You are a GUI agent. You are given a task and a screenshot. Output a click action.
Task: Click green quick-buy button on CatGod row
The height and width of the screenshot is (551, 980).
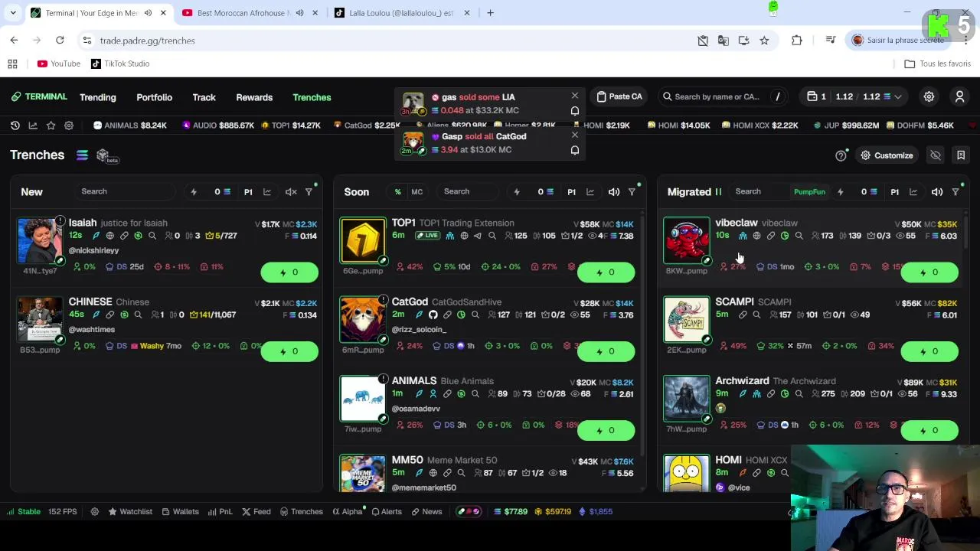pyautogui.click(x=606, y=351)
